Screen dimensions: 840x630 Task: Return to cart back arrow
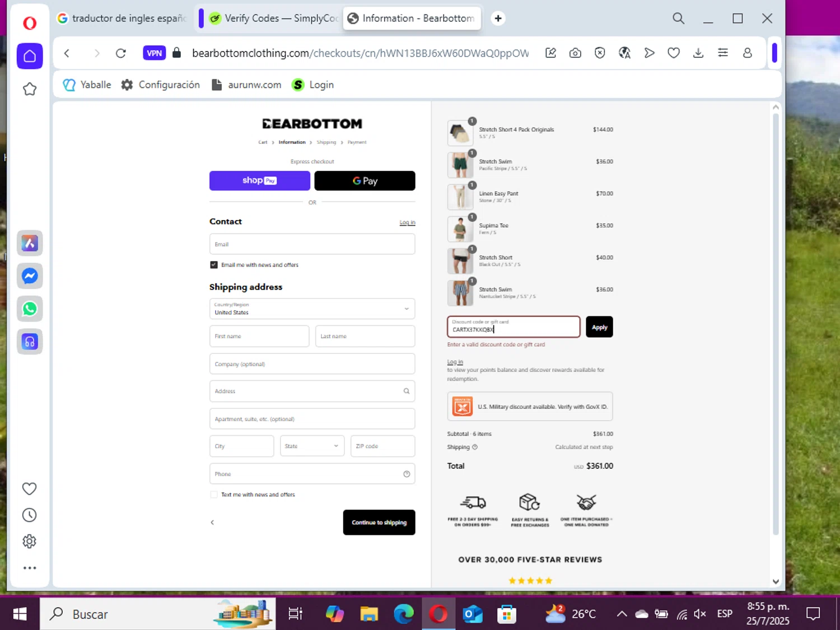(212, 522)
